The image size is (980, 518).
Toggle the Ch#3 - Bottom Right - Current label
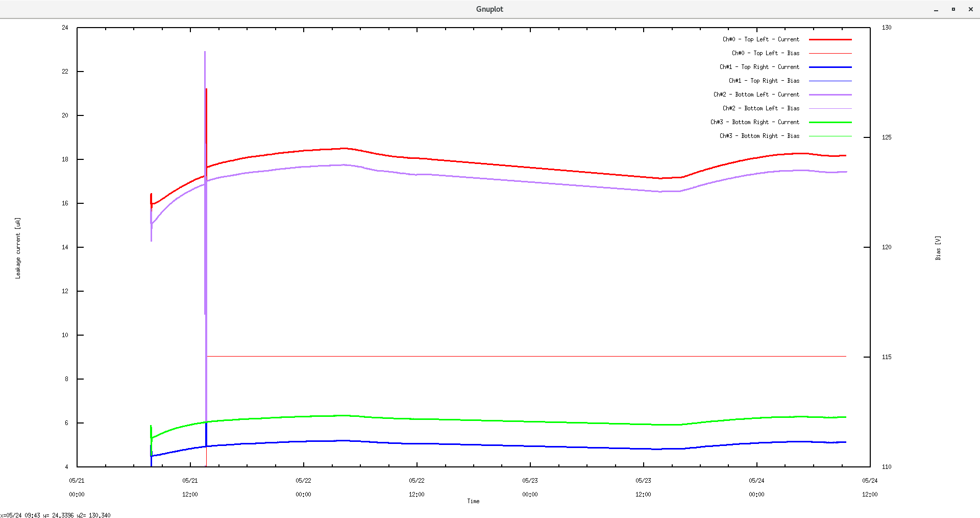[x=755, y=122]
